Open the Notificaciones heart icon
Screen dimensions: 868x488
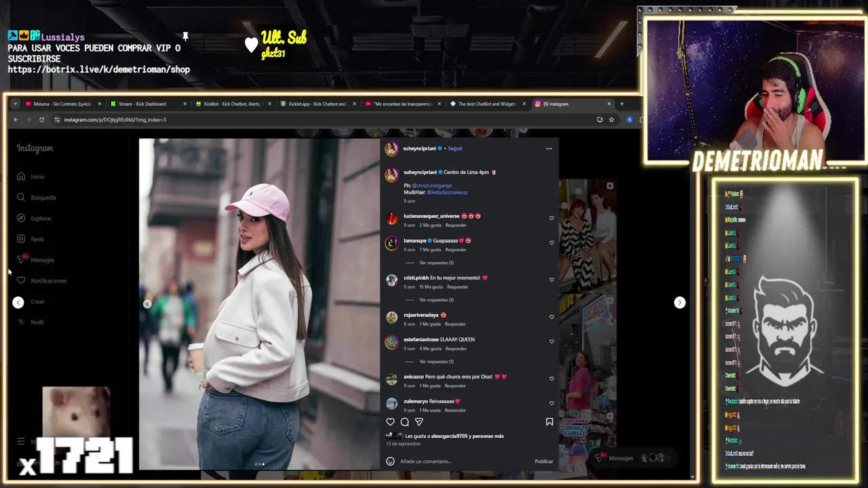tap(21, 281)
